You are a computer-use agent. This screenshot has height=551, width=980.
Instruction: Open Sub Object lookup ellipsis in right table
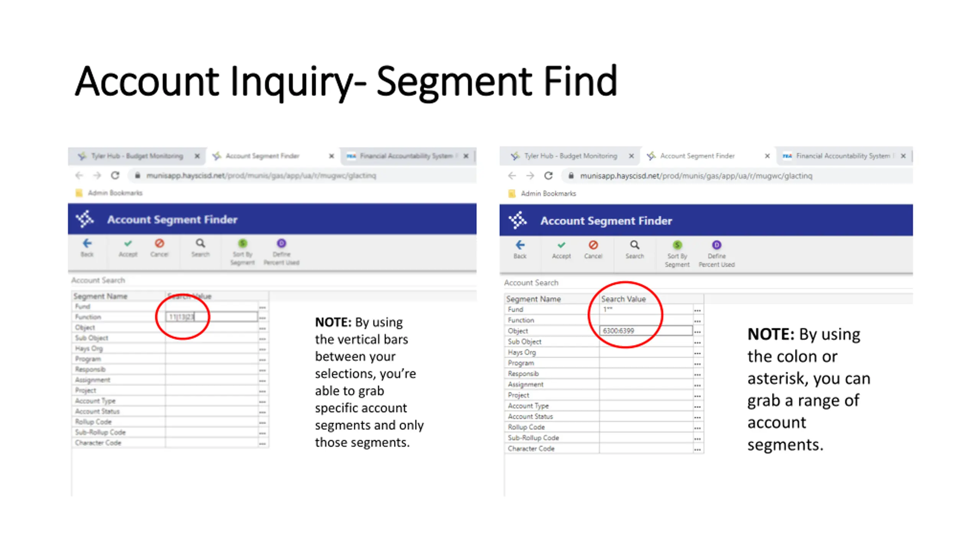697,342
